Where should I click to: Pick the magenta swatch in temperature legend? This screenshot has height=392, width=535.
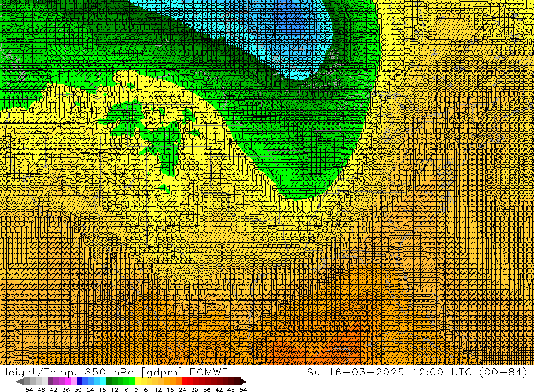[67, 381]
